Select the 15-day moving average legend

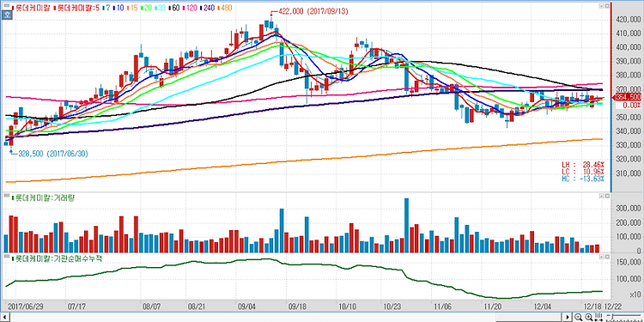coord(132,8)
